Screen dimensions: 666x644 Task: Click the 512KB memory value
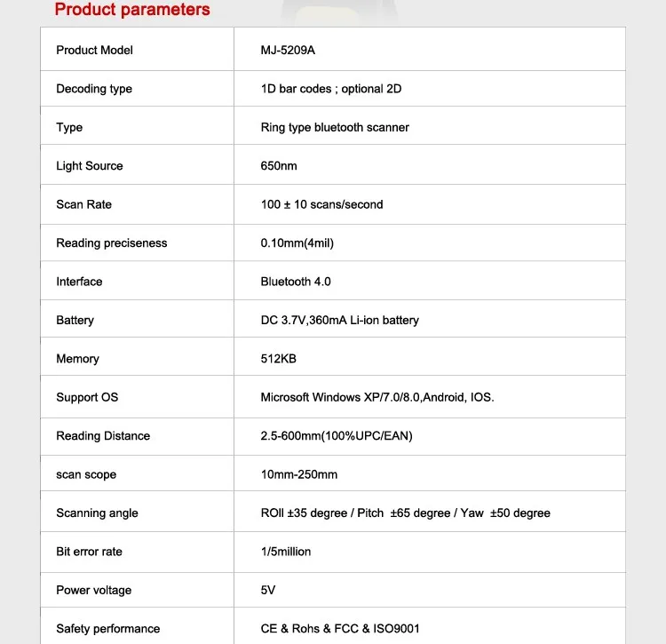(x=279, y=359)
